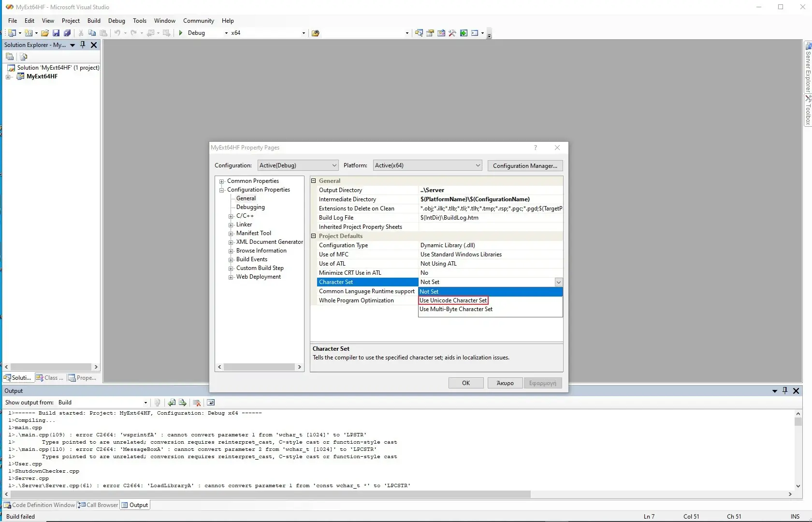Switch to the Property Manager tab
The height and width of the screenshot is (522, 812).
(82, 378)
